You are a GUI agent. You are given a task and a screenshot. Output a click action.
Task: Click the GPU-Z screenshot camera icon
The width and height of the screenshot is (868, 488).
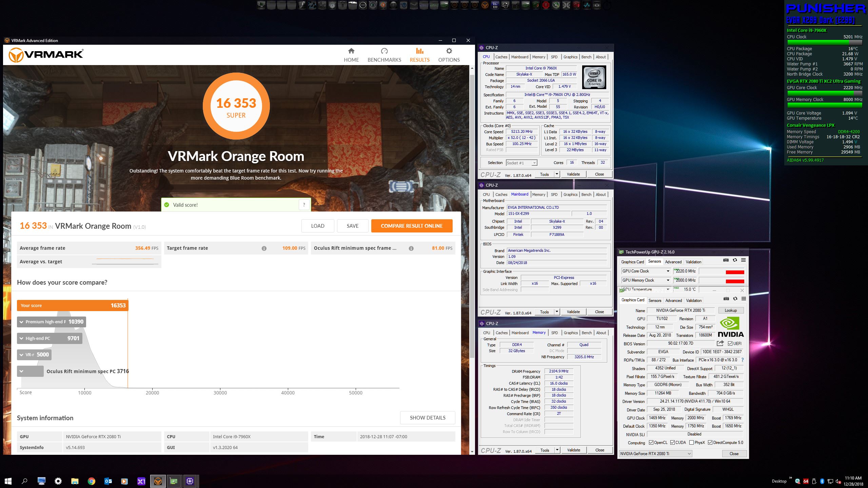[x=726, y=299]
